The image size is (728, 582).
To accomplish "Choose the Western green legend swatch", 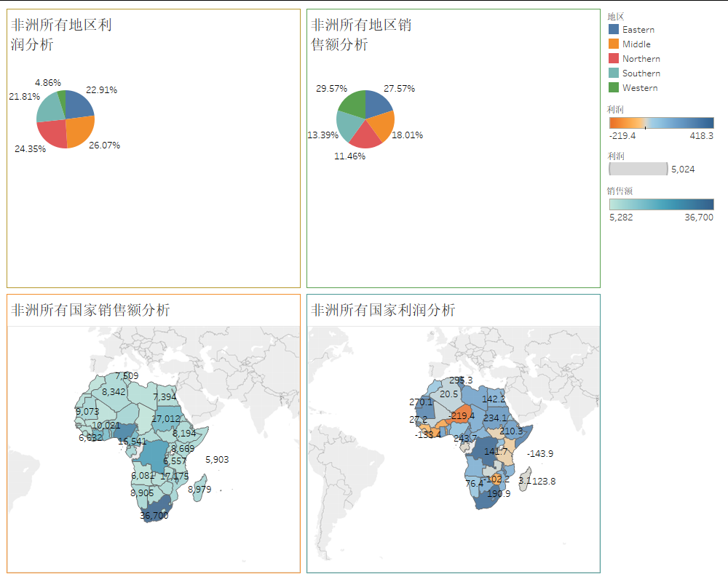I will point(614,87).
